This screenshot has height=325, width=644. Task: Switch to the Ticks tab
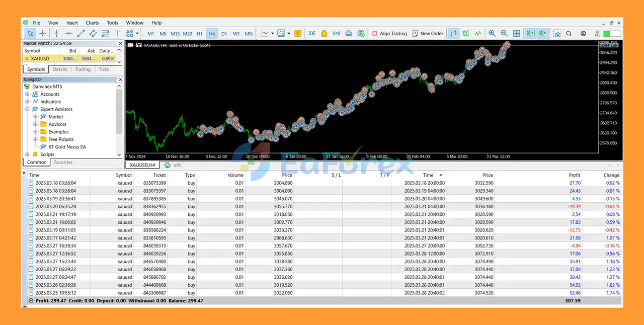coord(104,69)
